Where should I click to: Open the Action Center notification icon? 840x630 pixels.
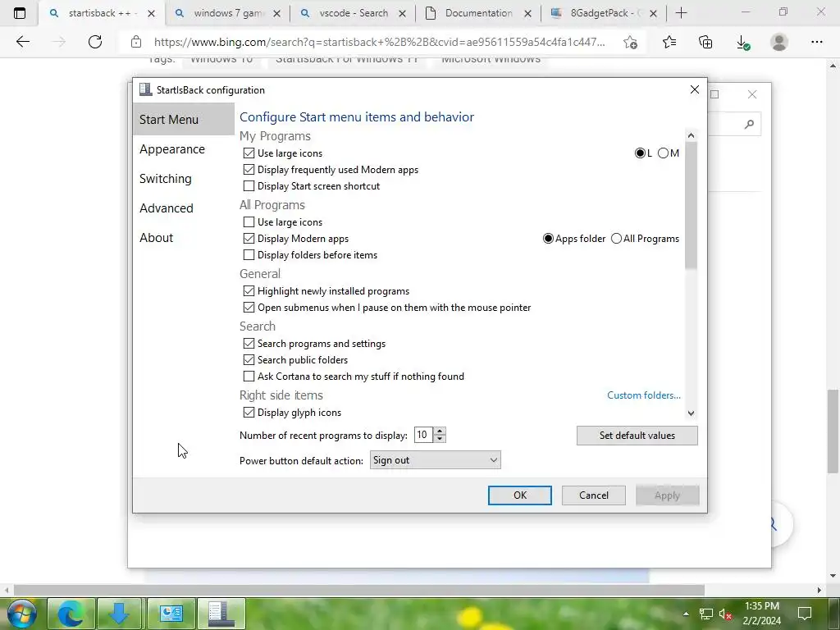(x=804, y=614)
